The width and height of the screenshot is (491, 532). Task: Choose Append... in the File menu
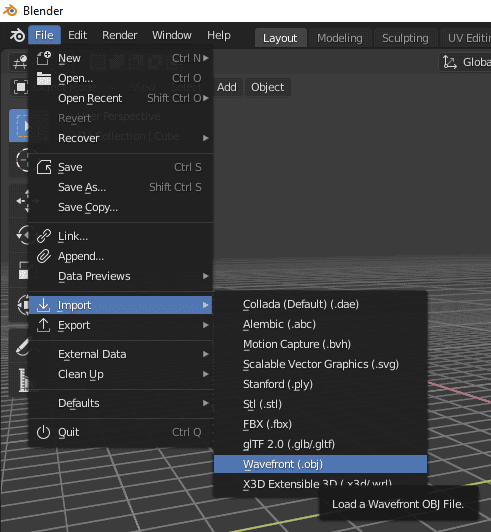pos(120,256)
